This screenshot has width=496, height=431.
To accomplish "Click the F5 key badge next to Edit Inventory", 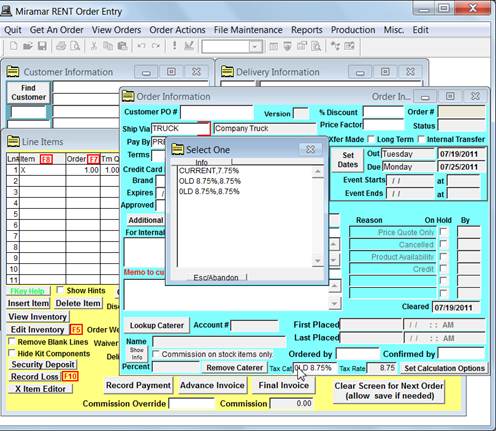I will click(76, 330).
